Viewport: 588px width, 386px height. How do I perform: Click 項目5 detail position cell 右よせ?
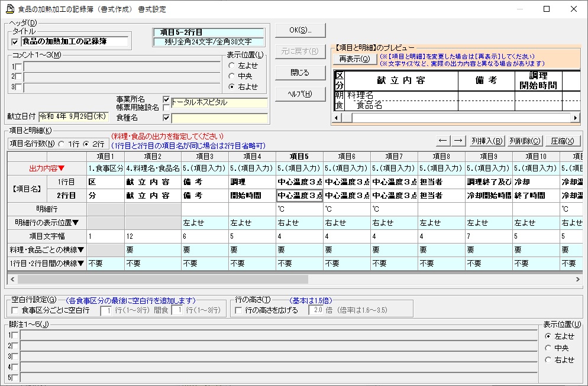[299, 223]
